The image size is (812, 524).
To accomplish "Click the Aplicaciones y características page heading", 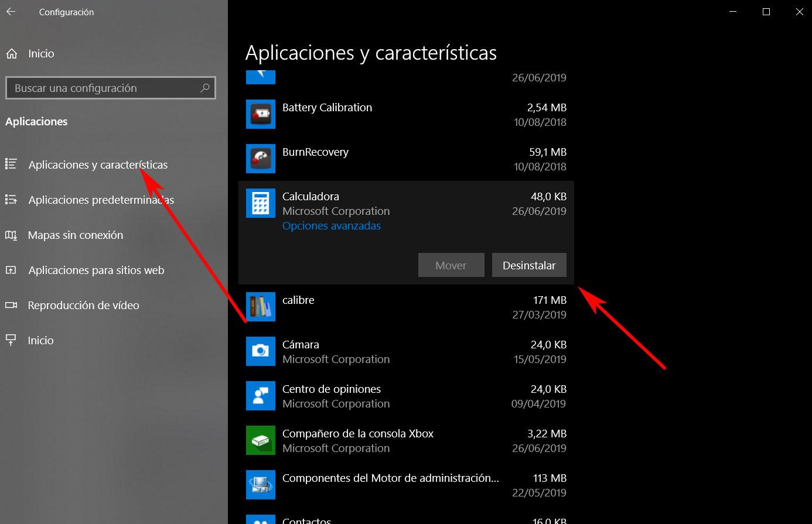I will pyautogui.click(x=371, y=53).
